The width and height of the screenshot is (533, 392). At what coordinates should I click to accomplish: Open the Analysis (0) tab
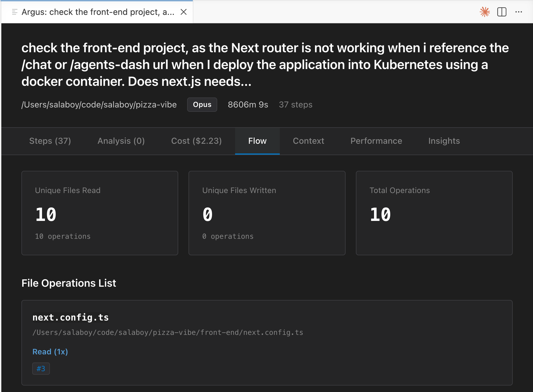coord(121,141)
